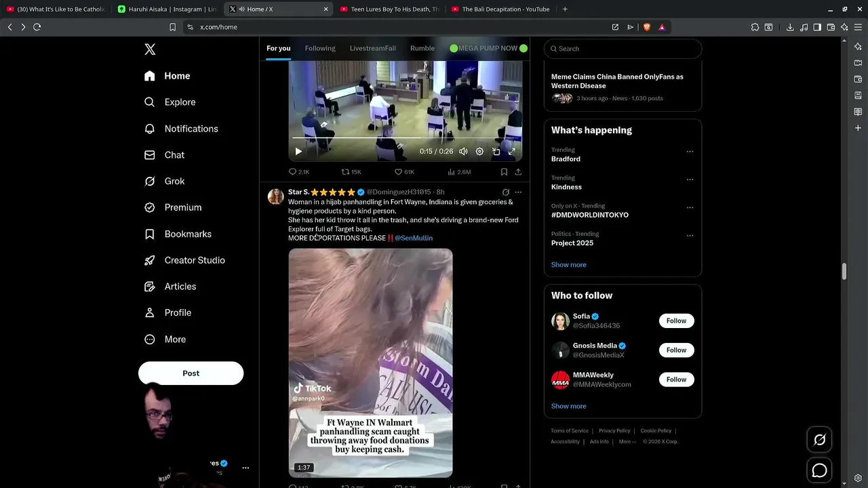Screen dimensions: 868x488
Task: Seek on the video progress bar
Action: coord(406,138)
